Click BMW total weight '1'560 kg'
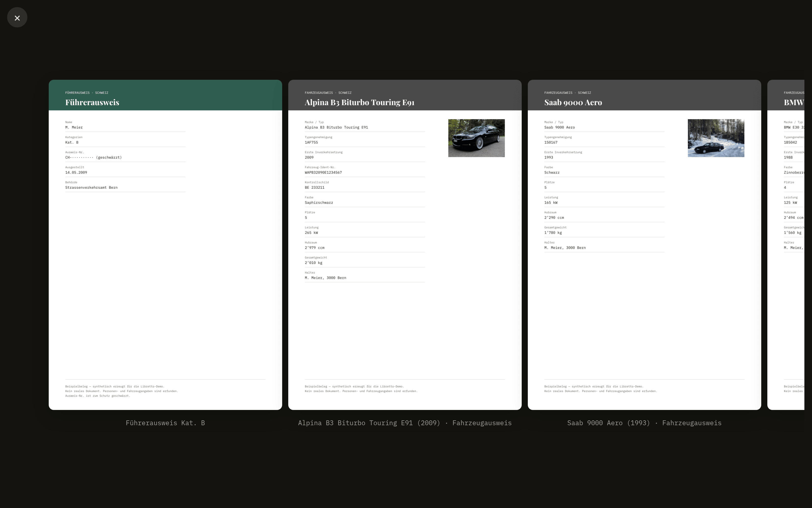 pyautogui.click(x=792, y=233)
